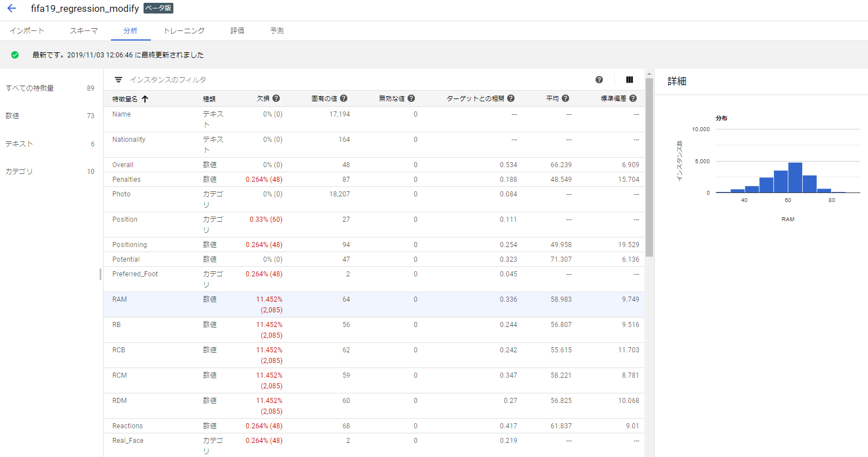Click the 18,207 unique value for Photo
The height and width of the screenshot is (457, 868).
click(339, 194)
